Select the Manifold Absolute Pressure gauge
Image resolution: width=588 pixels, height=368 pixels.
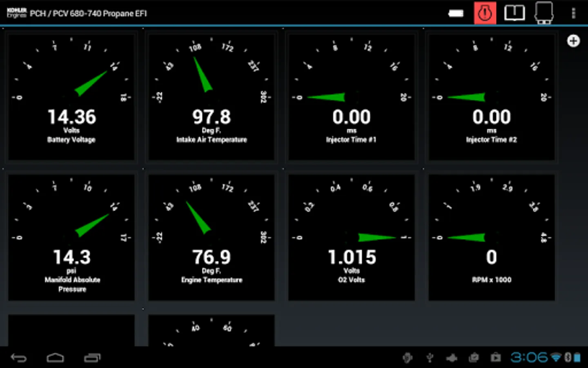point(71,237)
